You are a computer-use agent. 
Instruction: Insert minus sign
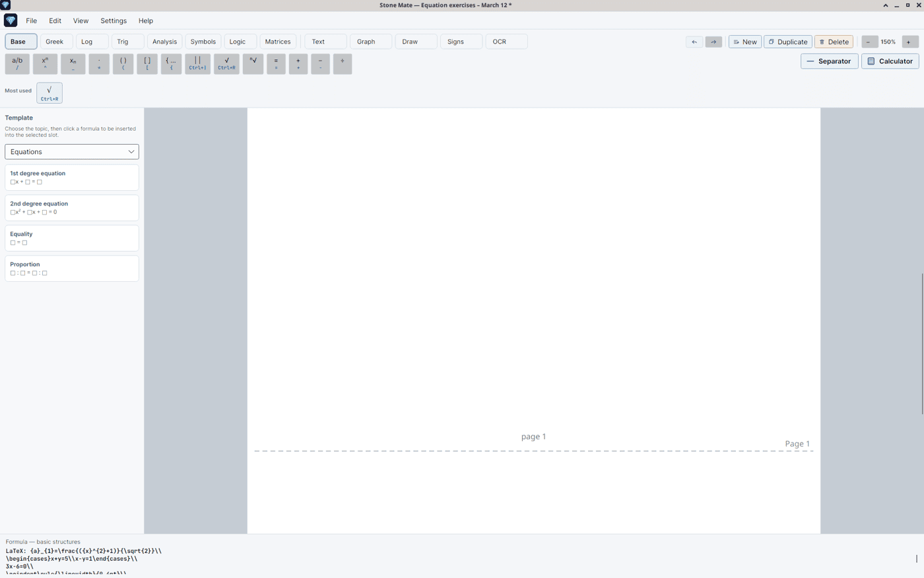(320, 63)
